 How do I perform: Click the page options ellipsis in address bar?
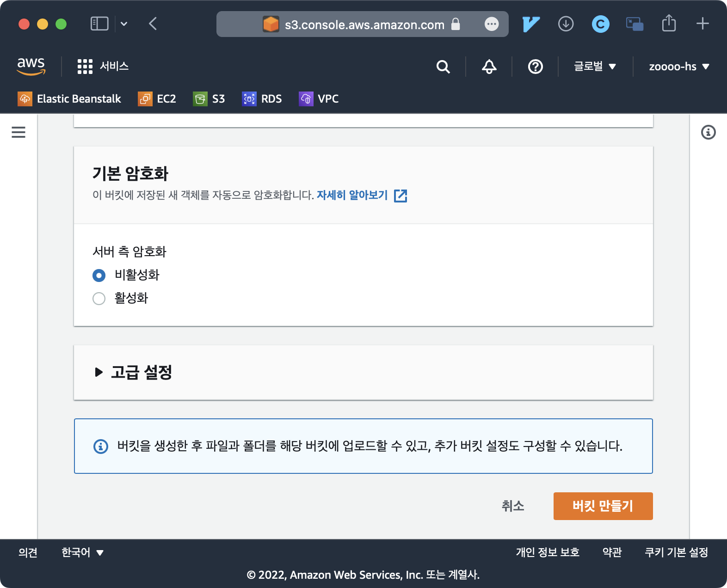coord(492,24)
